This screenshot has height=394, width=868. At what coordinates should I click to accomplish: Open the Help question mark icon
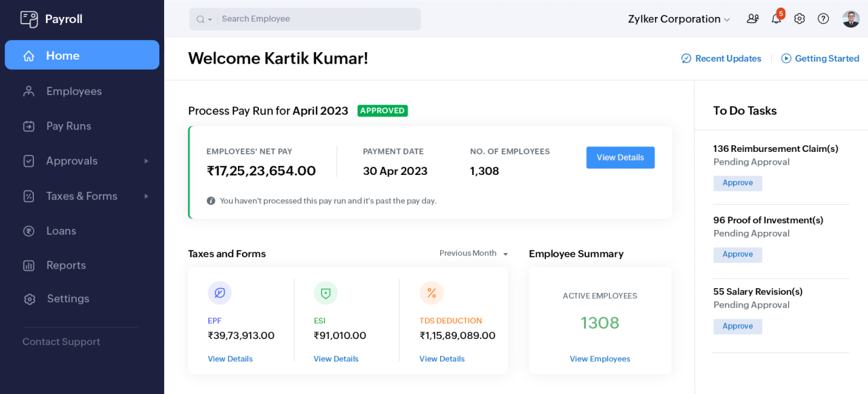(823, 18)
